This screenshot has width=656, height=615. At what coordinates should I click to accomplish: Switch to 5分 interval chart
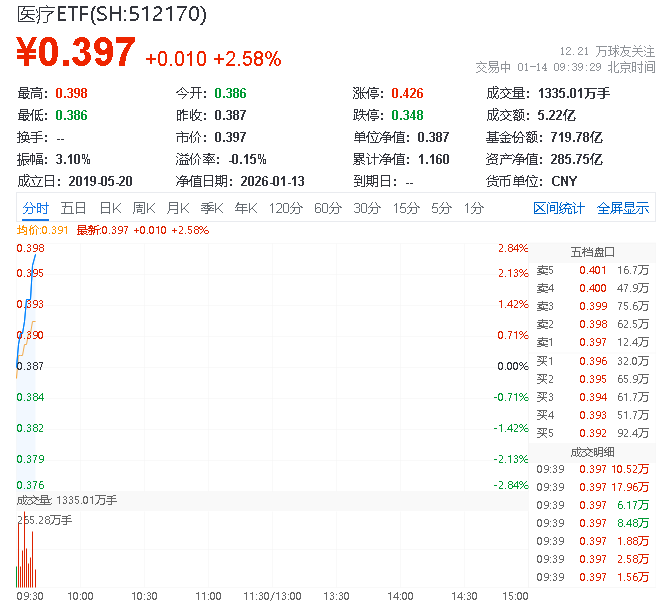pos(441,208)
